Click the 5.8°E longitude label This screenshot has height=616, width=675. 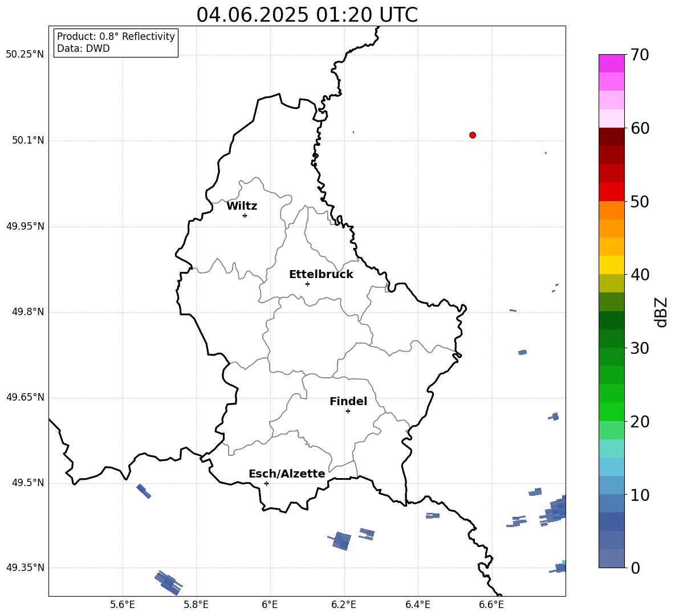(196, 605)
